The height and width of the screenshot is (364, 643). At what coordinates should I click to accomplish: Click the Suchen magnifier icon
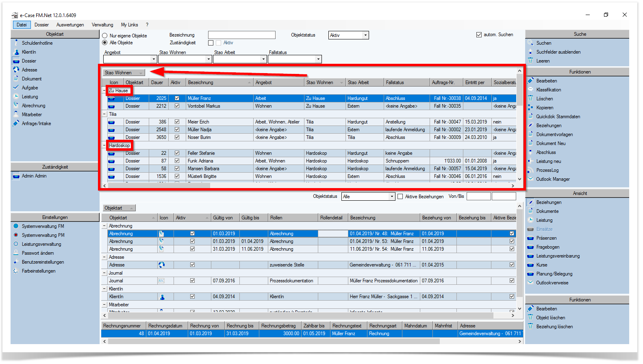point(530,43)
